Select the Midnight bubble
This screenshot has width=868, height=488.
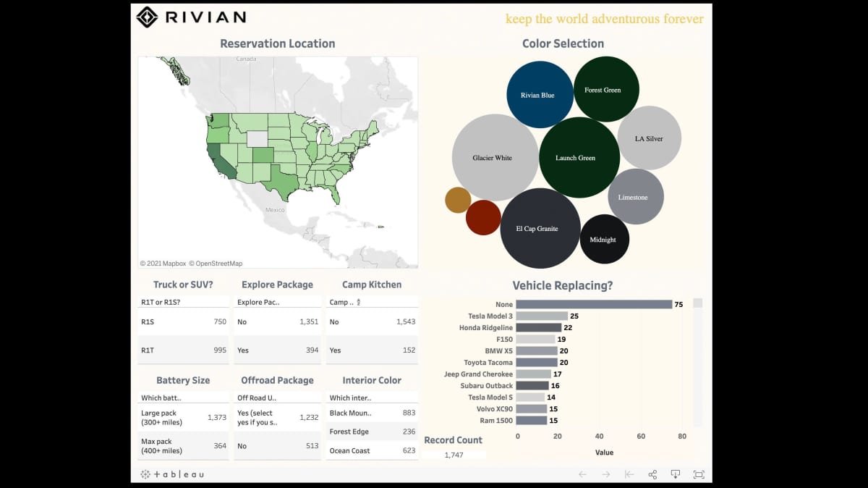pos(605,239)
